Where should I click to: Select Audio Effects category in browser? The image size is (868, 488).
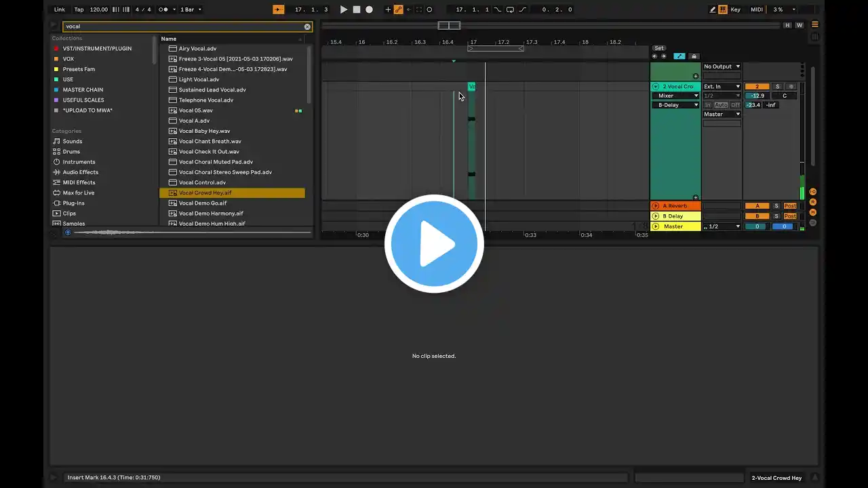click(x=80, y=172)
